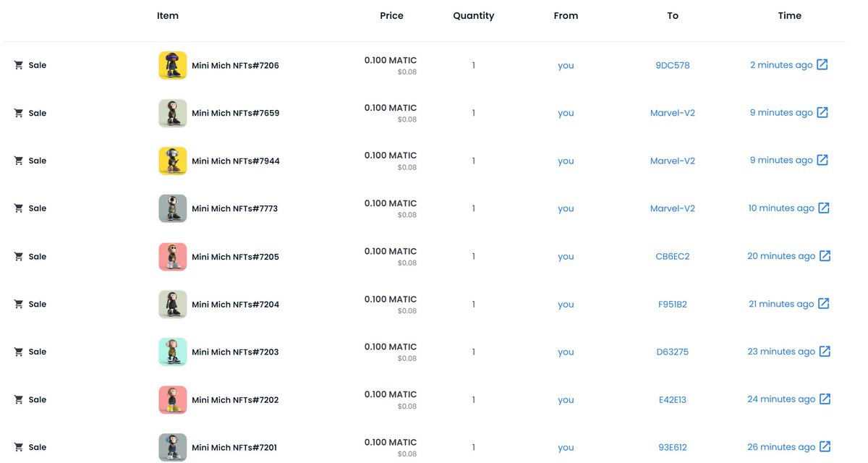Viewport: 868px width, 463px height.
Task: Click 'you' seller link in #7205 row
Action: [x=566, y=256]
